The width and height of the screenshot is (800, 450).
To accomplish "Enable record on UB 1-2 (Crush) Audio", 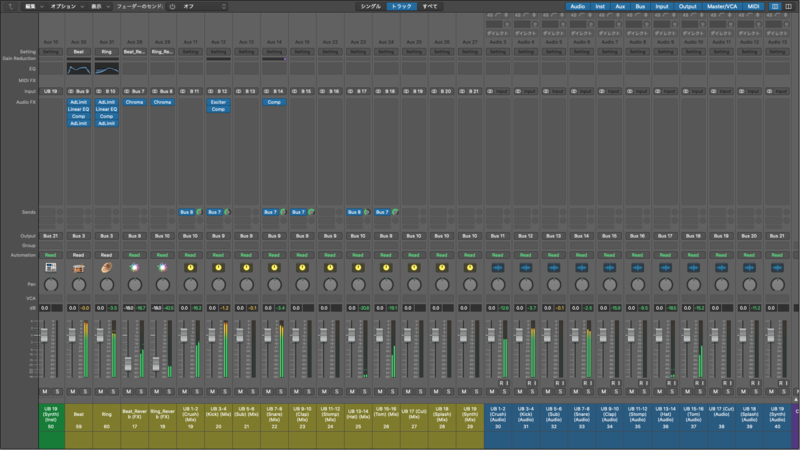I will pos(501,383).
